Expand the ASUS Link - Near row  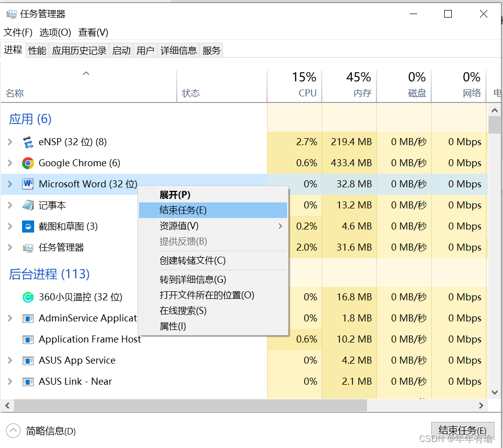point(10,382)
